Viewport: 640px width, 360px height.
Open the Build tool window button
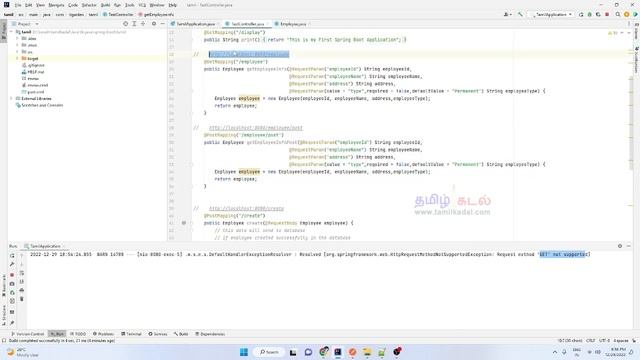pyautogui.click(x=181, y=334)
